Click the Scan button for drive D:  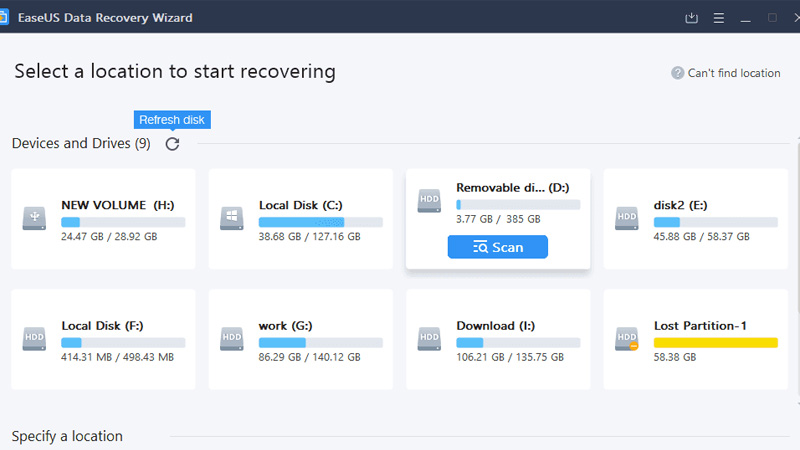click(497, 247)
